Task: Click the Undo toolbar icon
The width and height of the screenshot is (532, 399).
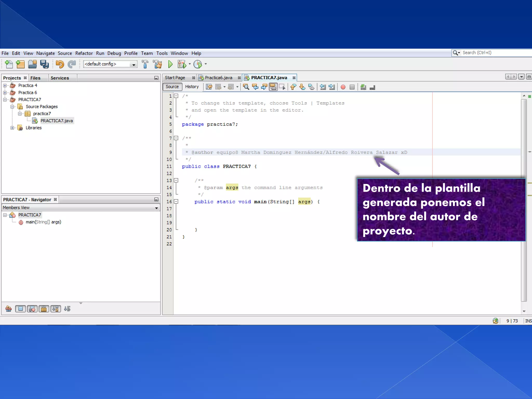Action: (x=60, y=64)
